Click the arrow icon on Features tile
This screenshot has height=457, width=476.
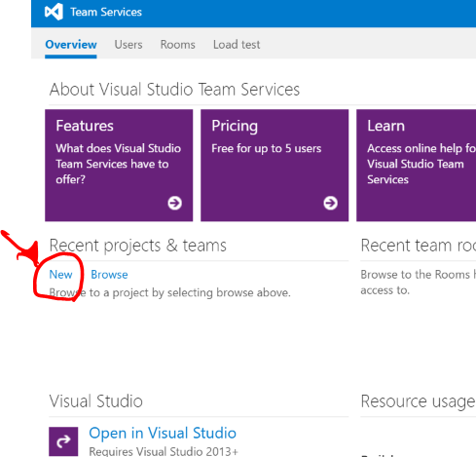(174, 203)
